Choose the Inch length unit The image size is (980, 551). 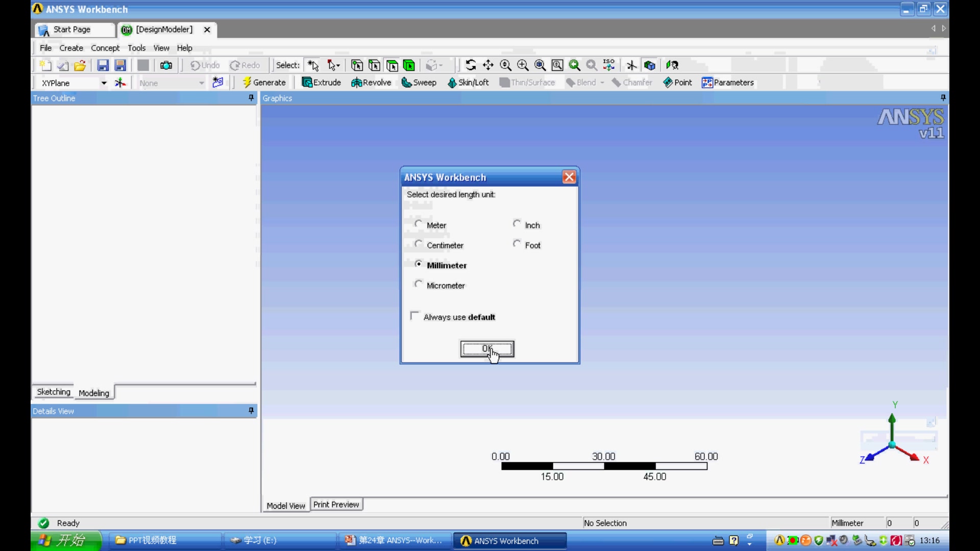517,224
